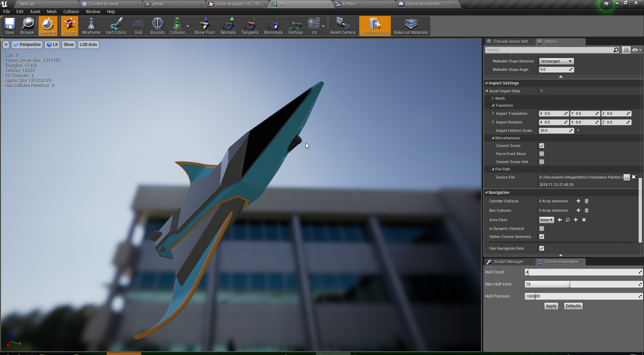
Task: Empty the Box Collision array
Action: [x=587, y=210]
